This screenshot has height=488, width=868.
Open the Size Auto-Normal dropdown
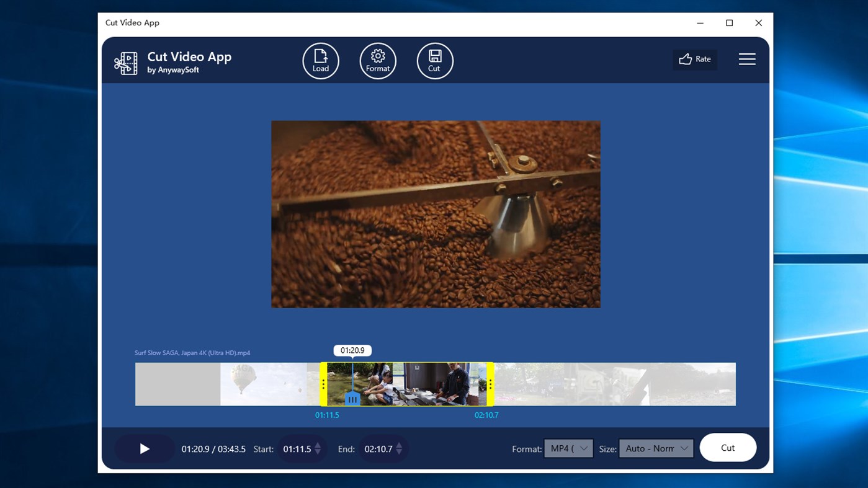click(656, 448)
